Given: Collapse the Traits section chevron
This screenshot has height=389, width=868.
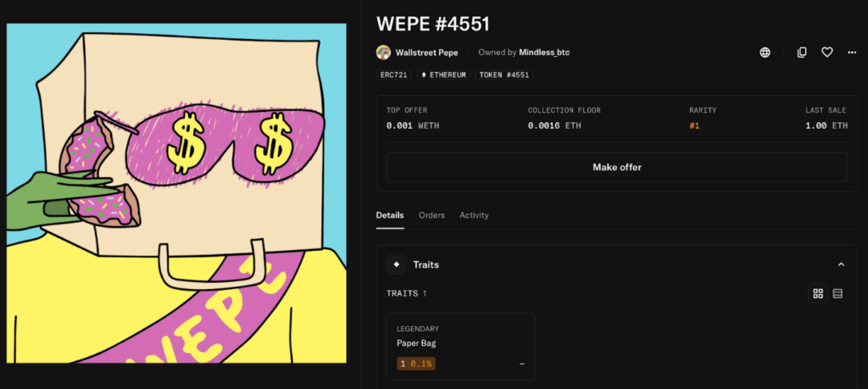Looking at the screenshot, I should click(841, 264).
